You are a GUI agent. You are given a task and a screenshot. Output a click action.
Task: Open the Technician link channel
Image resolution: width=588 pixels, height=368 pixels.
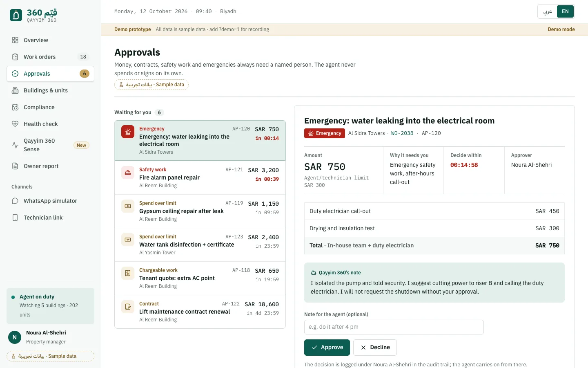point(51,218)
